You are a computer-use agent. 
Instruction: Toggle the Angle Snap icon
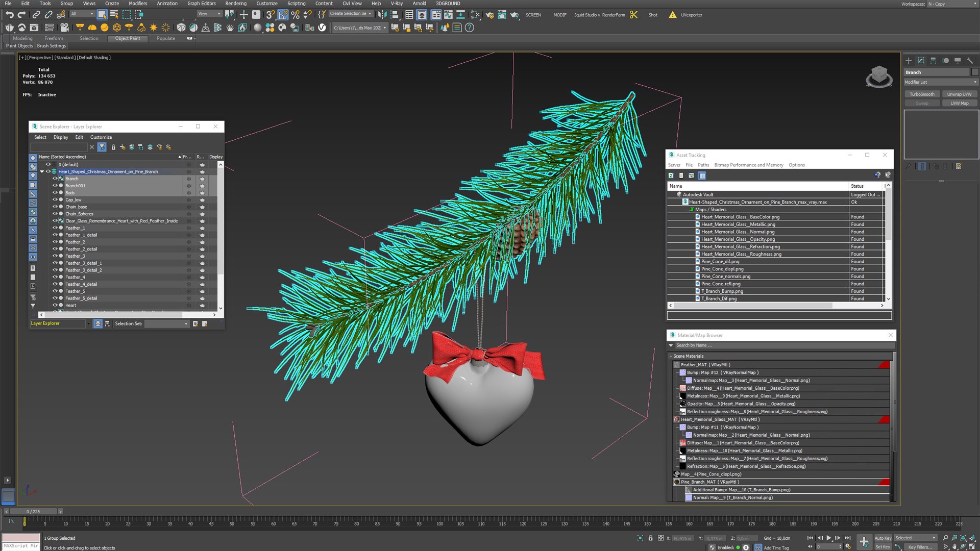(283, 15)
